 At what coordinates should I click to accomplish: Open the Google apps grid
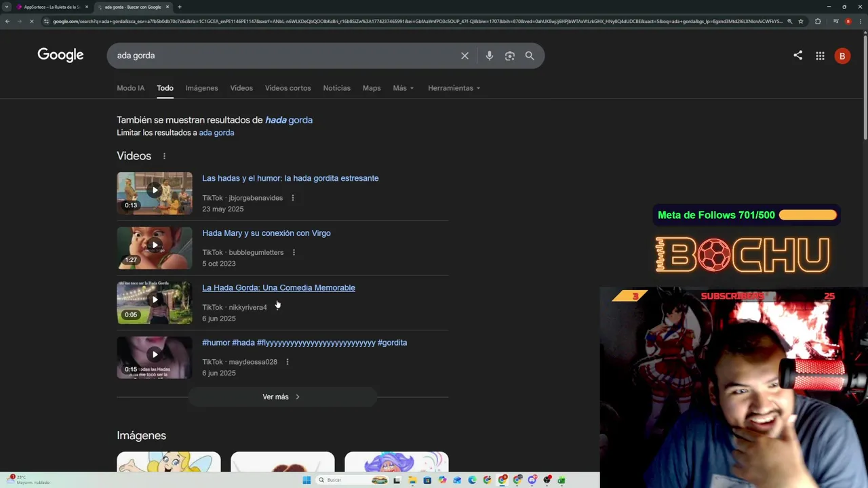(820, 56)
